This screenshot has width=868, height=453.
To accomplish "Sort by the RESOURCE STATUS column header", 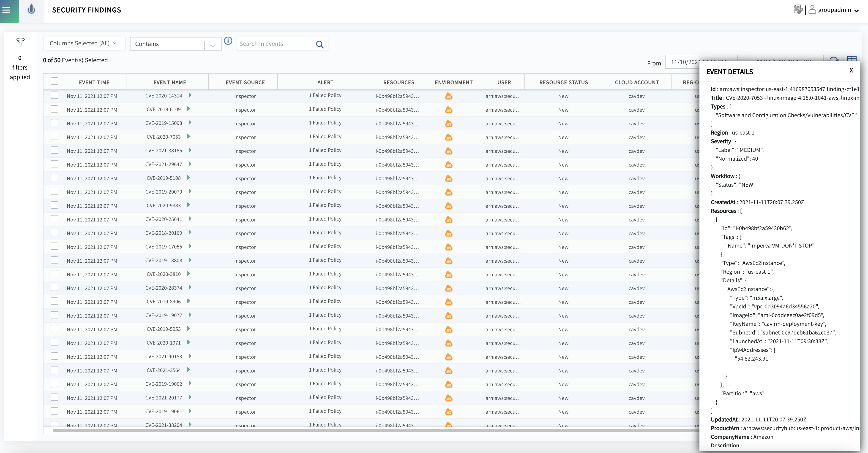I will [563, 82].
